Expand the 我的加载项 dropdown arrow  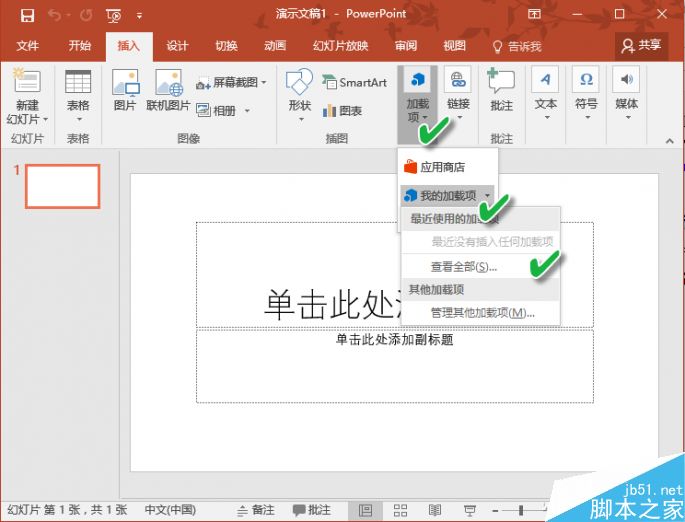[488, 196]
